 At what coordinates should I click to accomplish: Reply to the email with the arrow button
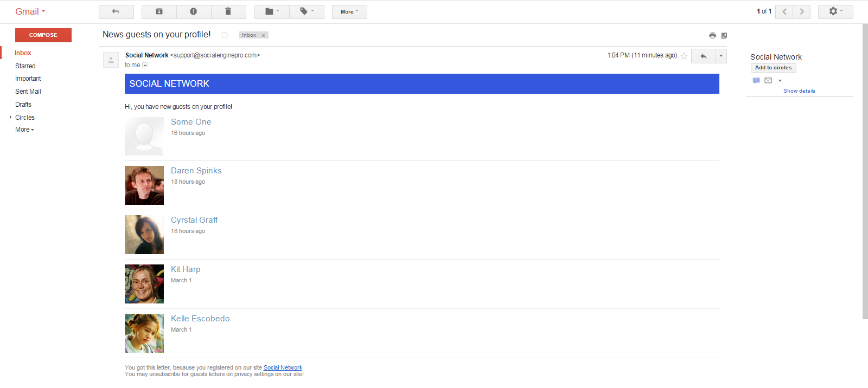click(x=704, y=56)
